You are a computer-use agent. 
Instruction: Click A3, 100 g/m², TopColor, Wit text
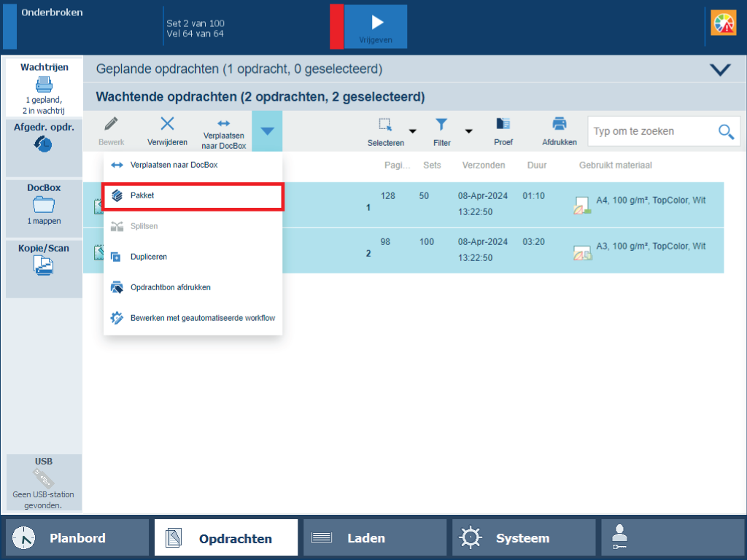coord(651,246)
